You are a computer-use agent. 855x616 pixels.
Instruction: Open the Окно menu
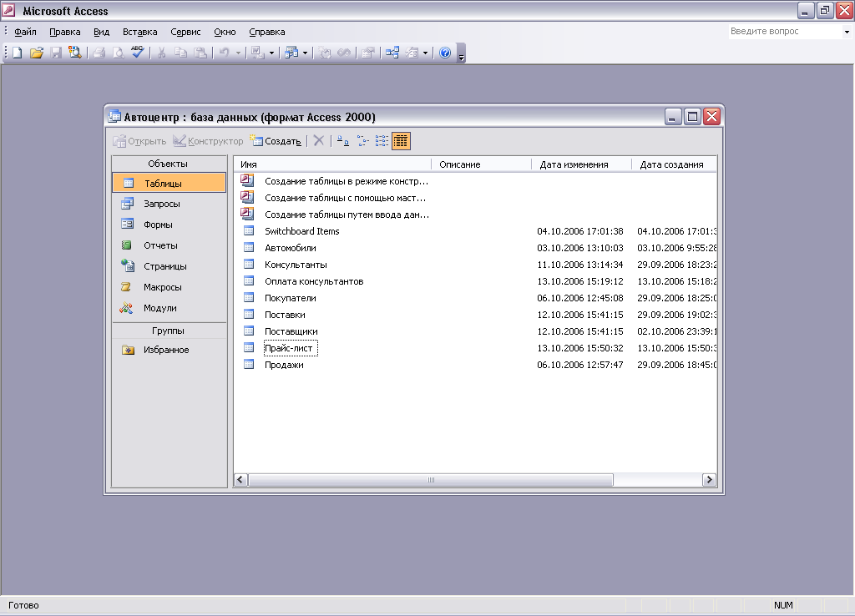[x=225, y=32]
